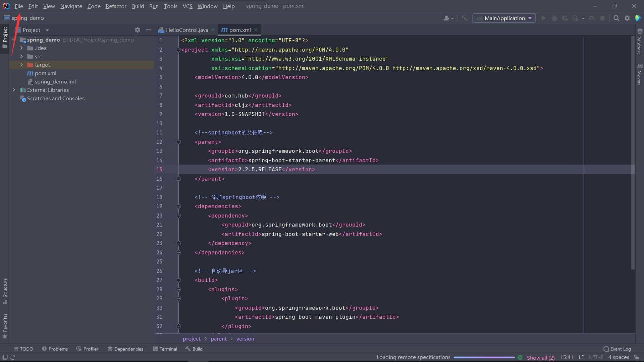Click the Run button in toolbar
644x362 pixels.
[x=543, y=18]
